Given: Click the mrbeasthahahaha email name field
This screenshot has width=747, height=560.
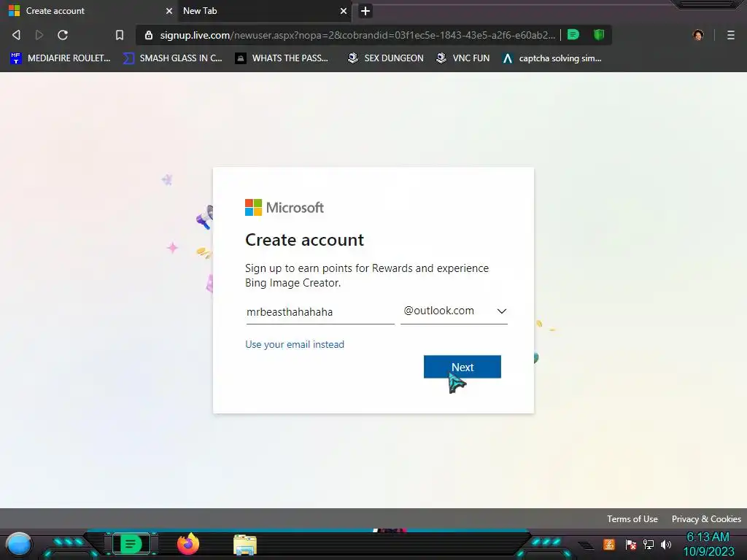Looking at the screenshot, I should pos(320,312).
